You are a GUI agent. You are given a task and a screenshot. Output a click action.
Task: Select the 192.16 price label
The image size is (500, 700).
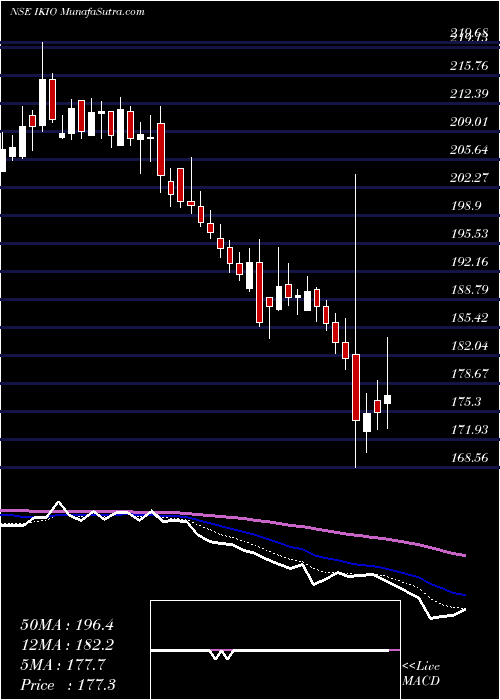468,262
